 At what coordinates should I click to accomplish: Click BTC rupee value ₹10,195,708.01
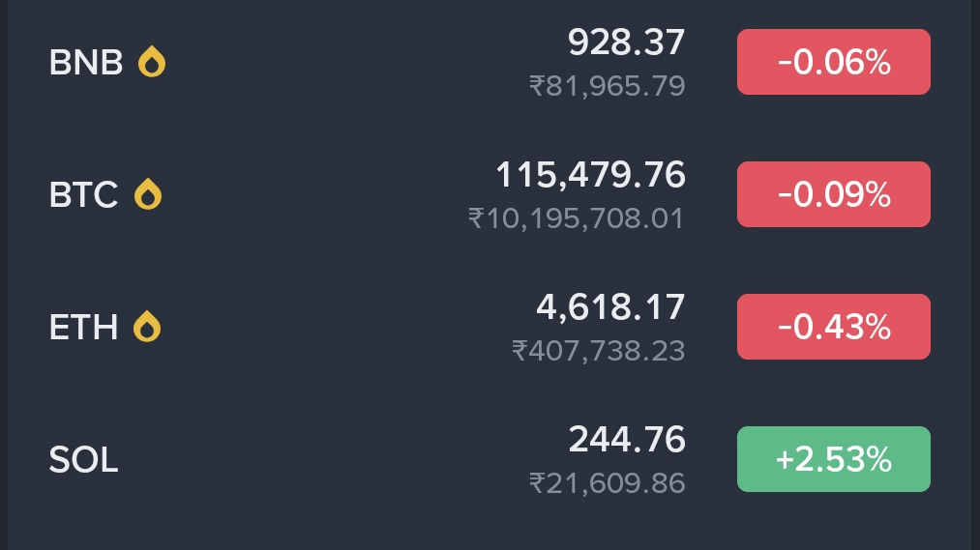[577, 218]
